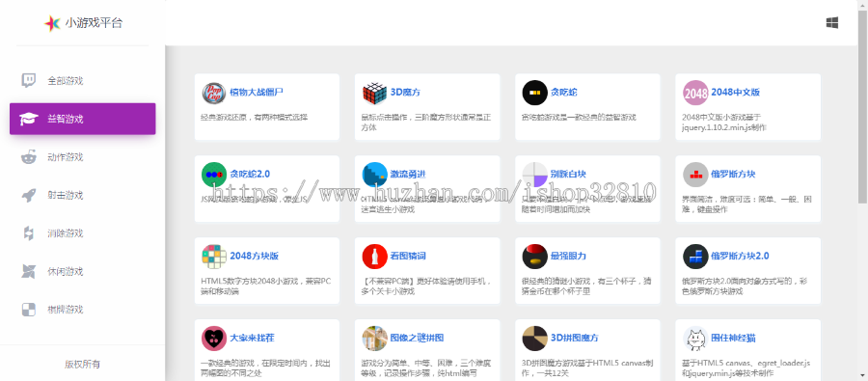Click the graduation cap icon of 益智游戏
This screenshot has height=381, width=868.
click(29, 119)
